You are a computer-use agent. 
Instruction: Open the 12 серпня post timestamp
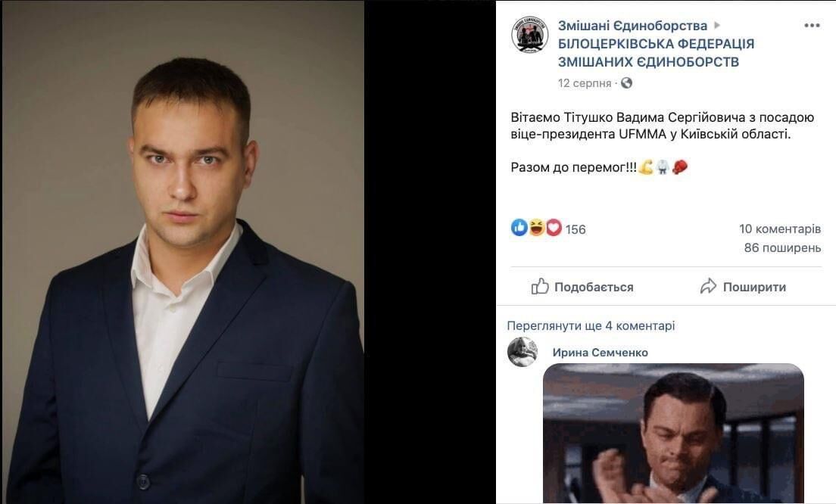tap(585, 83)
